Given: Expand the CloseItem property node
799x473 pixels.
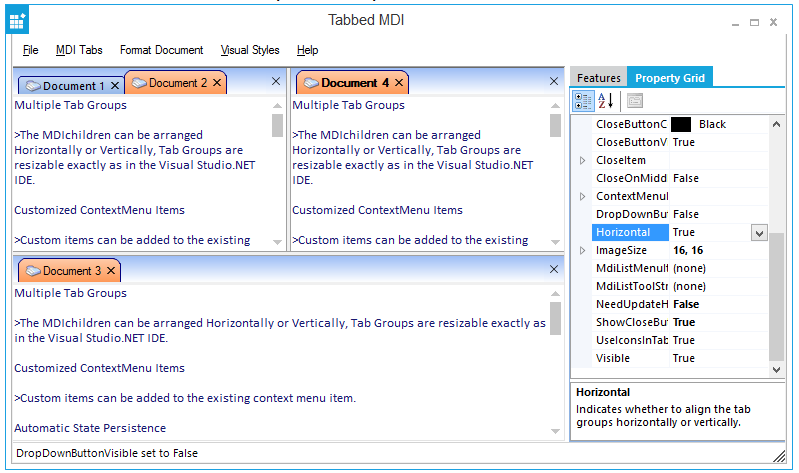Looking at the screenshot, I should pos(583,160).
